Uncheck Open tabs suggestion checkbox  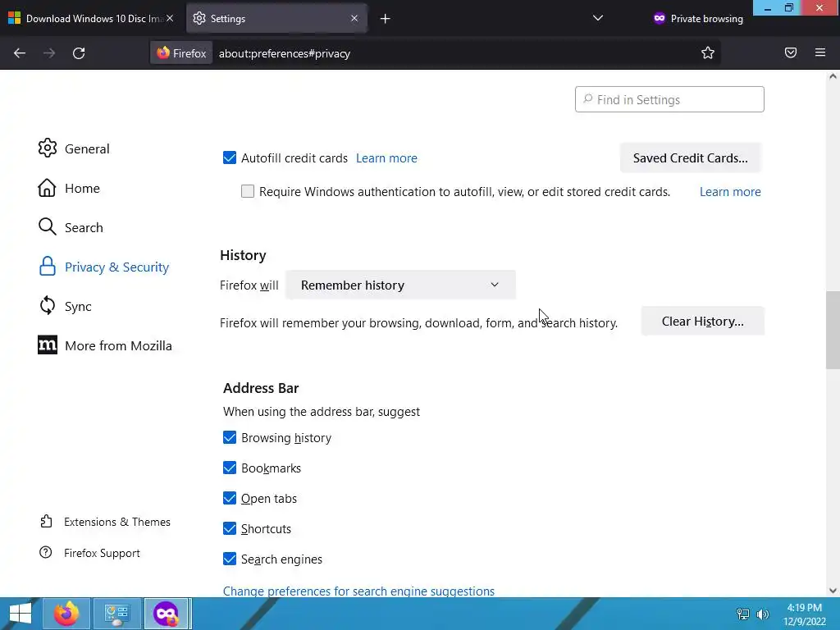pos(230,498)
